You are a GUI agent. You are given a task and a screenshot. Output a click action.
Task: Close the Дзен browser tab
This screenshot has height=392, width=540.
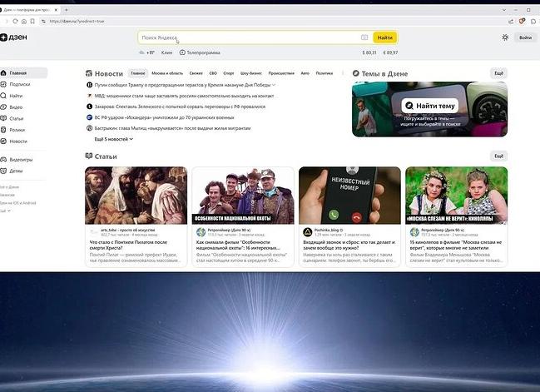point(56,10)
